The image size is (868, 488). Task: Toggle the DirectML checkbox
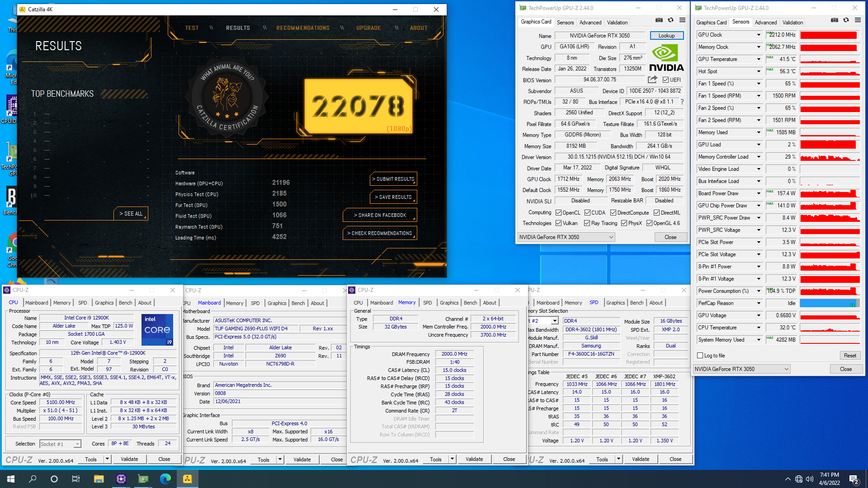[656, 213]
